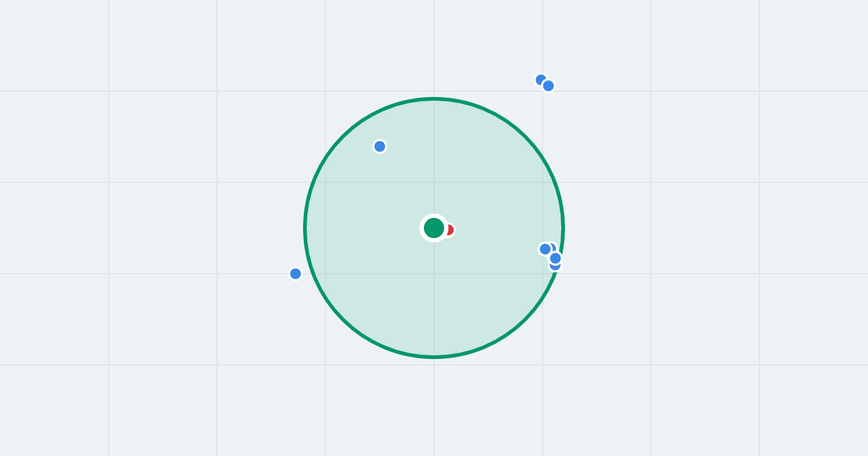Click the lower blue dot of the pair above the circle
Viewport: 868px width, 456px height.
click(x=548, y=85)
